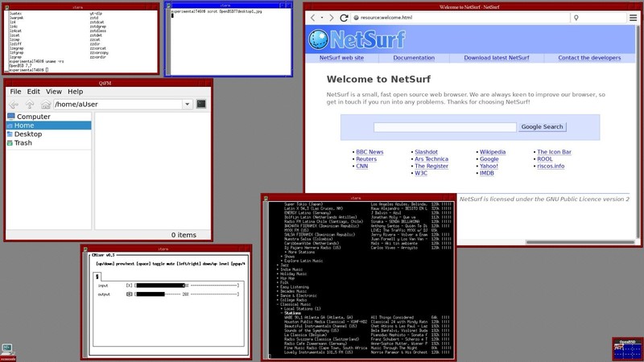644x362 pixels.
Task: Open the QtFM path dropdown arrow
Action: (x=188, y=105)
